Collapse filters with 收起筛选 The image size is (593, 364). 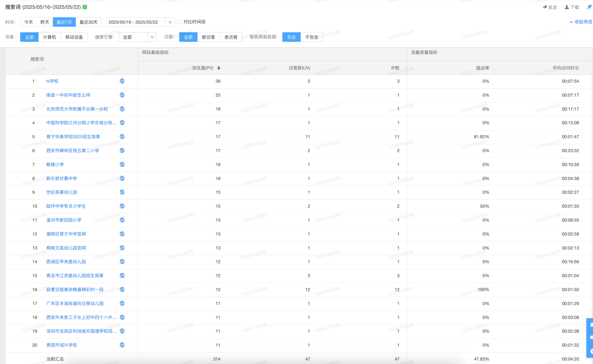(581, 22)
